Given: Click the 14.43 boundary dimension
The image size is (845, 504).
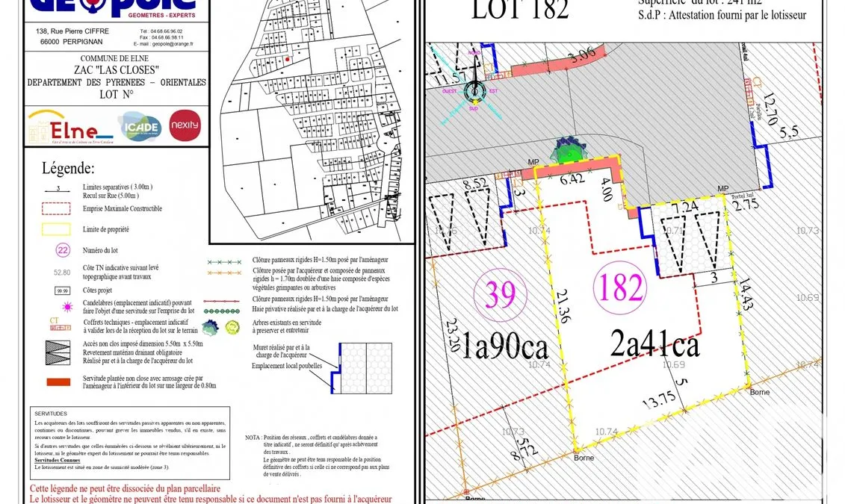Looking at the screenshot, I should tap(746, 293).
